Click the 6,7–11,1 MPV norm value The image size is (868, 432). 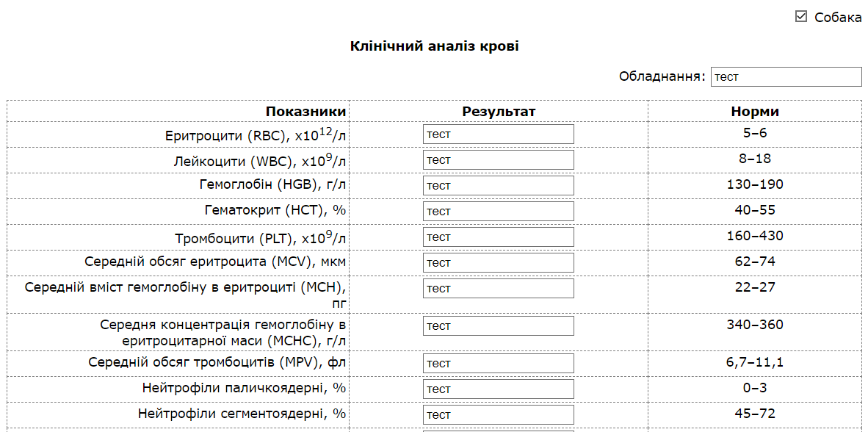(x=755, y=362)
